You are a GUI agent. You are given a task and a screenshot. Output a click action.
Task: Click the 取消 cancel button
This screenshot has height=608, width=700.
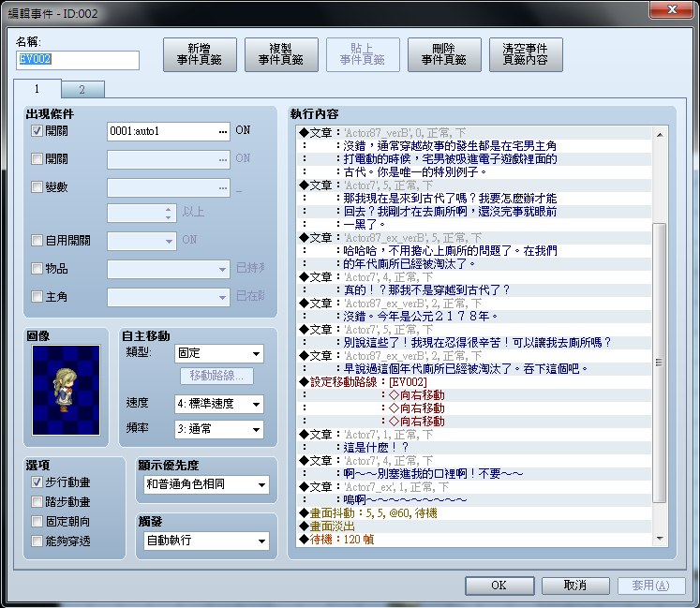click(575, 586)
